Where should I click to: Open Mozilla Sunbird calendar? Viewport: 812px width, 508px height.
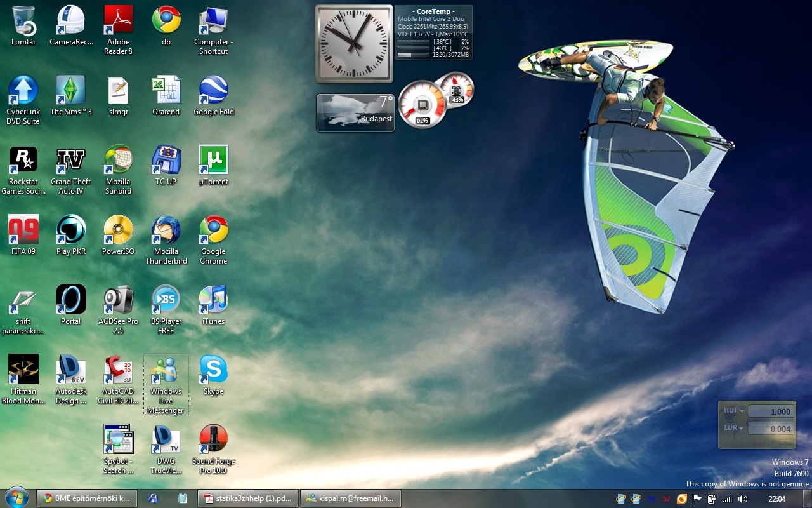[119, 170]
